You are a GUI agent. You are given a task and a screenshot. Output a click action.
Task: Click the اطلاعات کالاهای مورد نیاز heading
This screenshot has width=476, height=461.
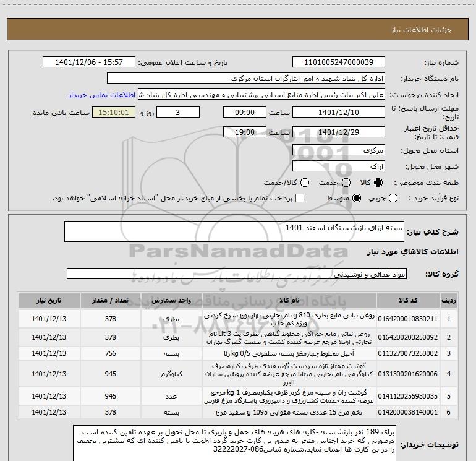coord(413,252)
